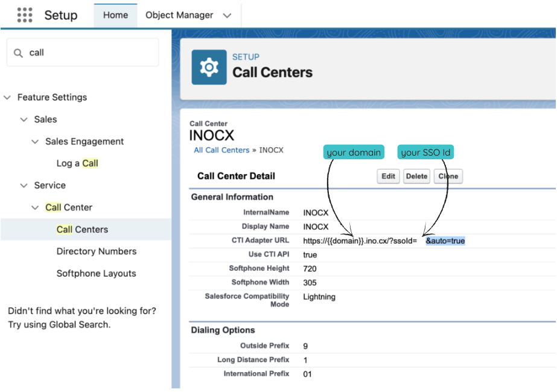Click the Quick Find search field
Image resolution: width=557 pixels, height=392 pixels.
pyautogui.click(x=91, y=53)
